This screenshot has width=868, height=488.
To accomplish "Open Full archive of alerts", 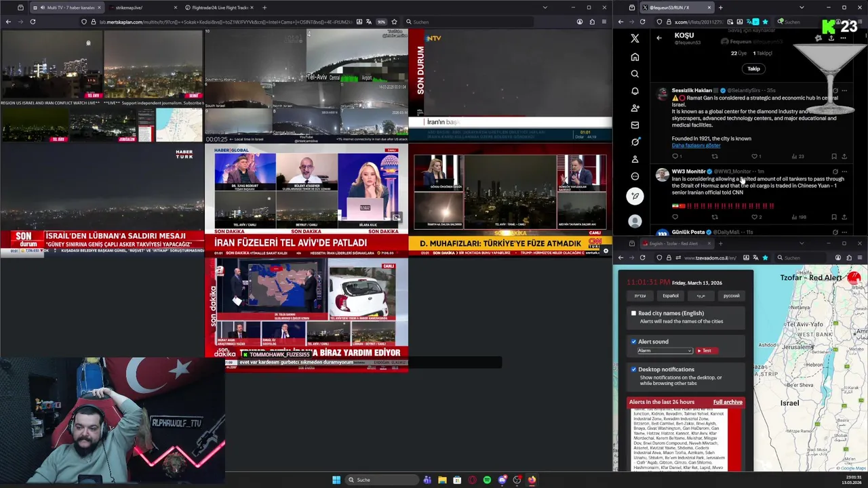I will 728,402.
